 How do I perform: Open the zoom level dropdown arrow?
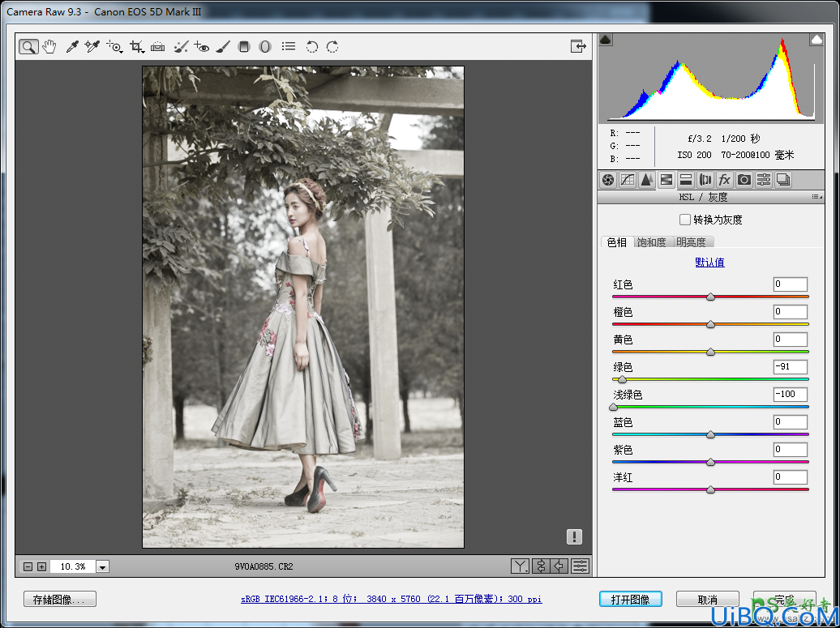103,566
